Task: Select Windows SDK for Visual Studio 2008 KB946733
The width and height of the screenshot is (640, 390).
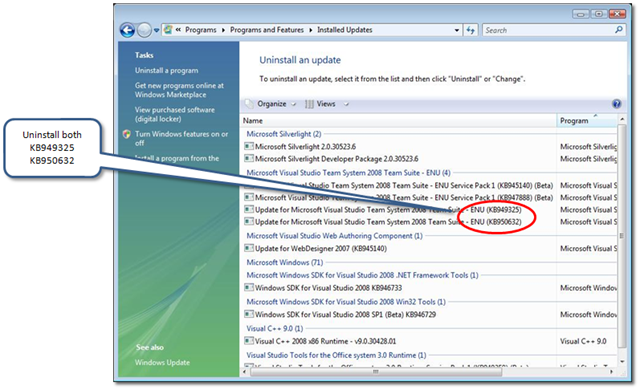Action: (328, 288)
